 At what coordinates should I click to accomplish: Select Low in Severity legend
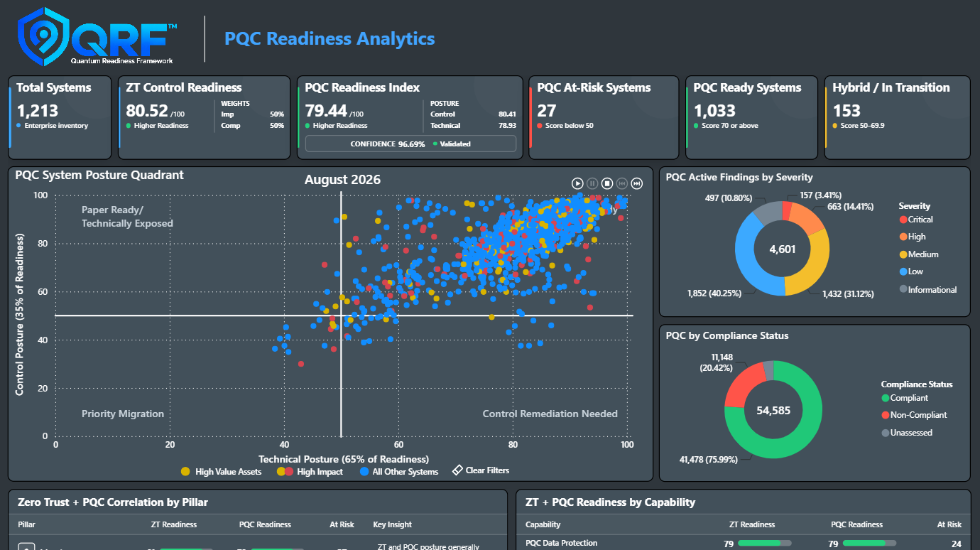pos(912,271)
